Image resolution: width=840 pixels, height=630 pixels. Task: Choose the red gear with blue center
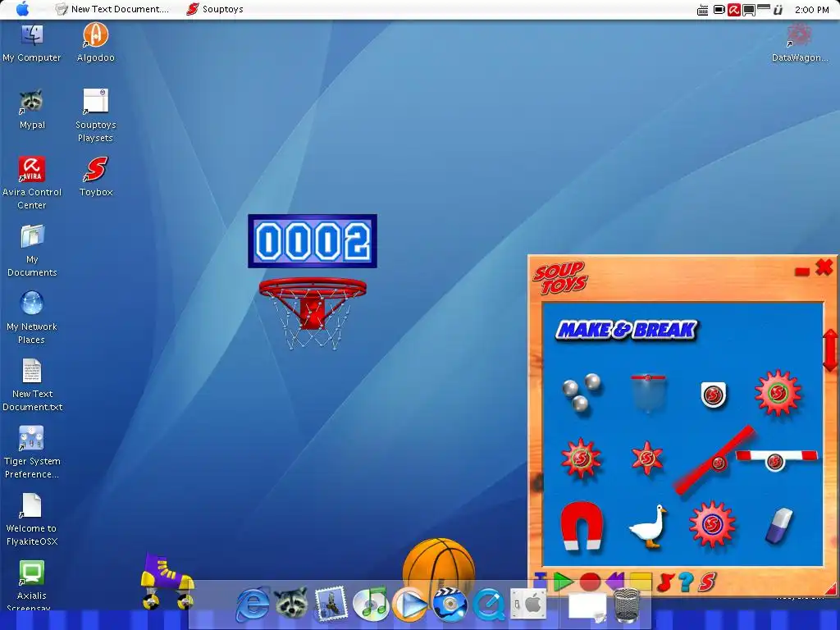(x=712, y=524)
